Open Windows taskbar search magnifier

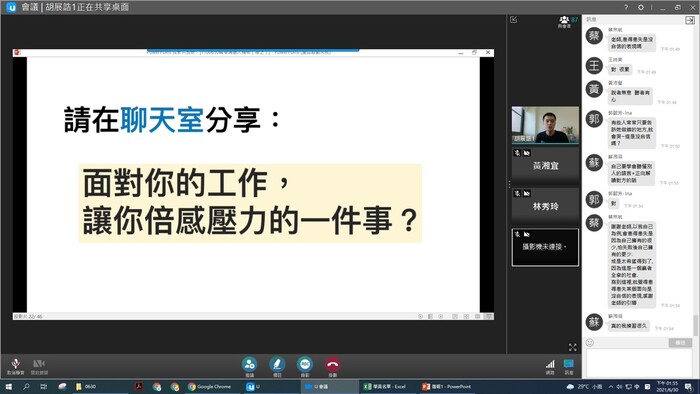point(26,386)
